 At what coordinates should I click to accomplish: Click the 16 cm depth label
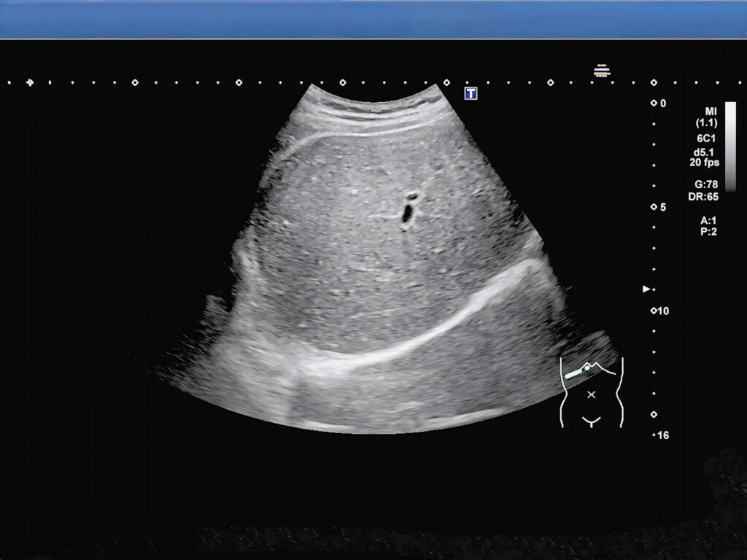click(x=662, y=435)
